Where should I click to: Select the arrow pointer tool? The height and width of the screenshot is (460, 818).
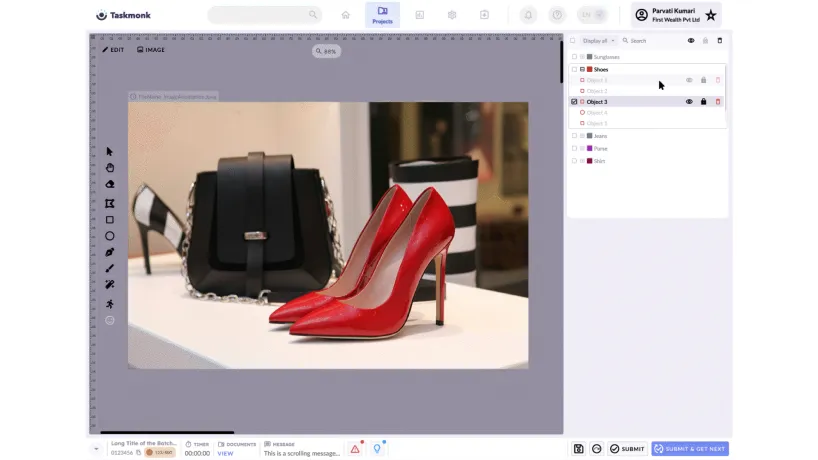(110, 152)
